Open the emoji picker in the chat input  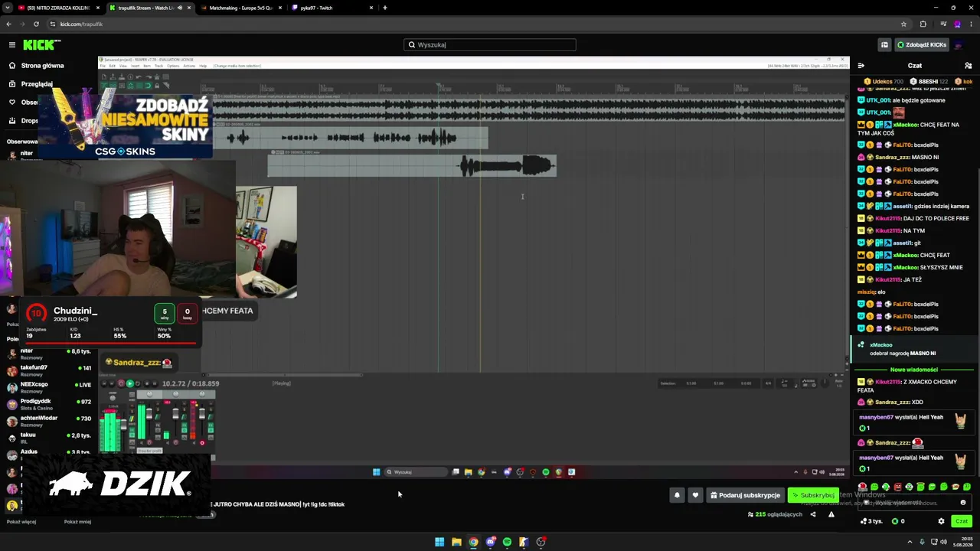click(963, 503)
